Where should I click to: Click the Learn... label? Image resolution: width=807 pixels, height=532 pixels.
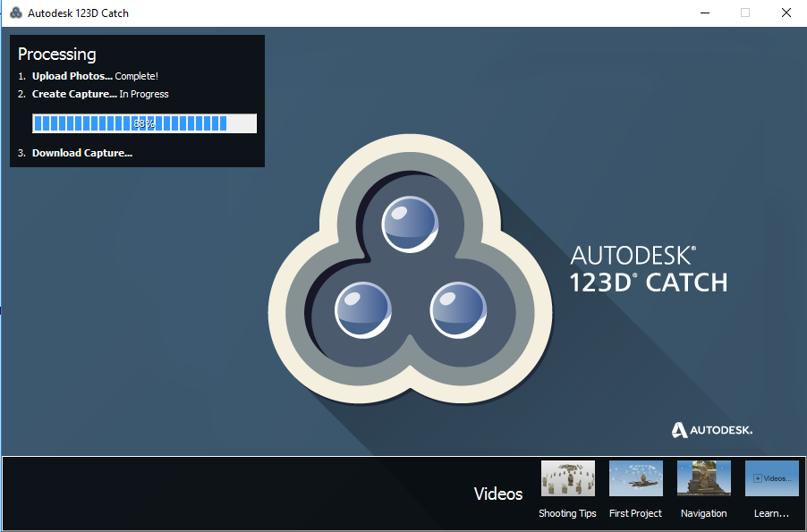[771, 513]
